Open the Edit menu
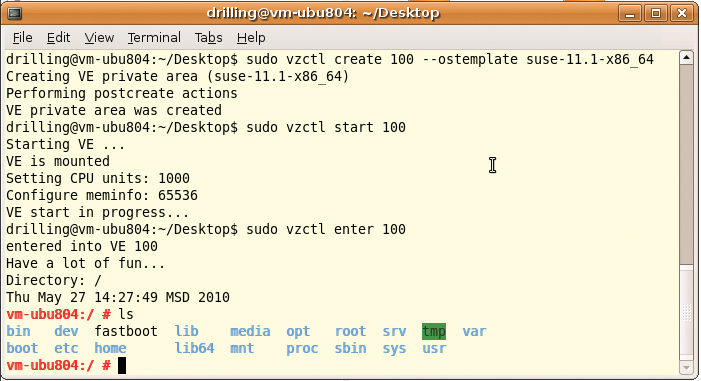 [x=58, y=38]
